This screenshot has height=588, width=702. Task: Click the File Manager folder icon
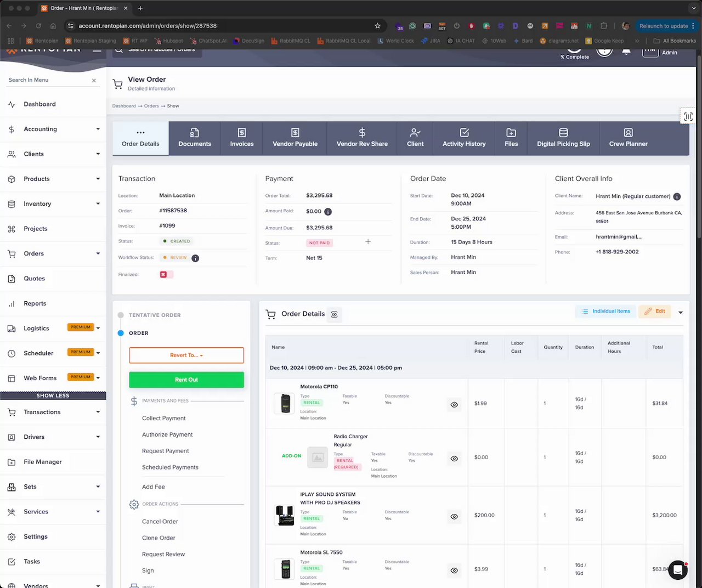(x=12, y=462)
